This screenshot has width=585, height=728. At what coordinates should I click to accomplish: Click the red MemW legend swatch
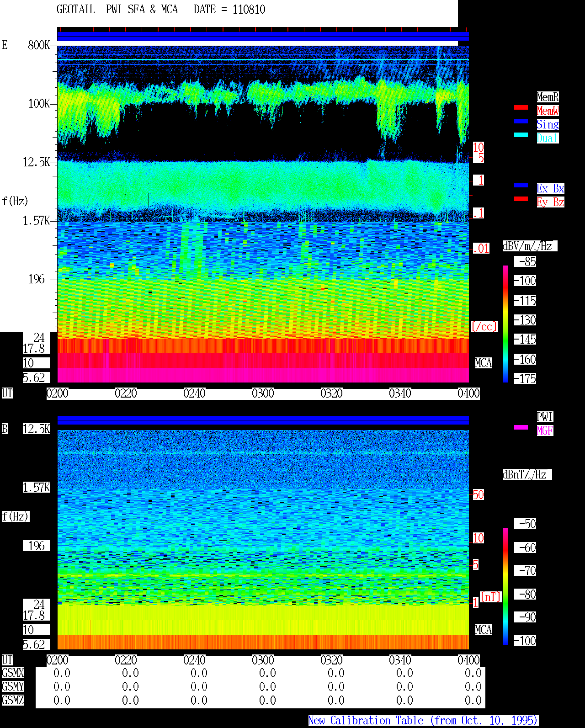(521, 107)
